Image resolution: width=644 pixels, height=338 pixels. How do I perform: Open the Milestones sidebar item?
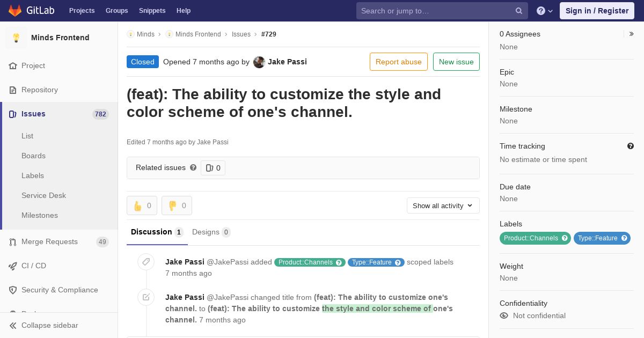[40, 215]
